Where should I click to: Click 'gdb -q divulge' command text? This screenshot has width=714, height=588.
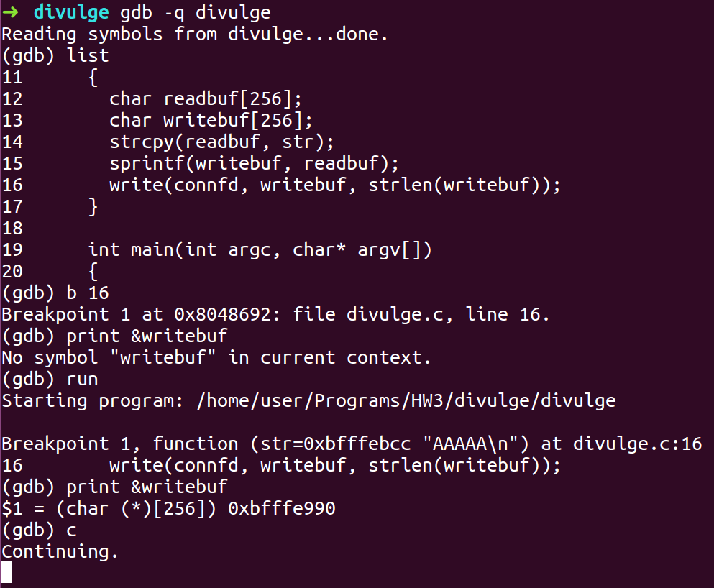[x=196, y=12]
